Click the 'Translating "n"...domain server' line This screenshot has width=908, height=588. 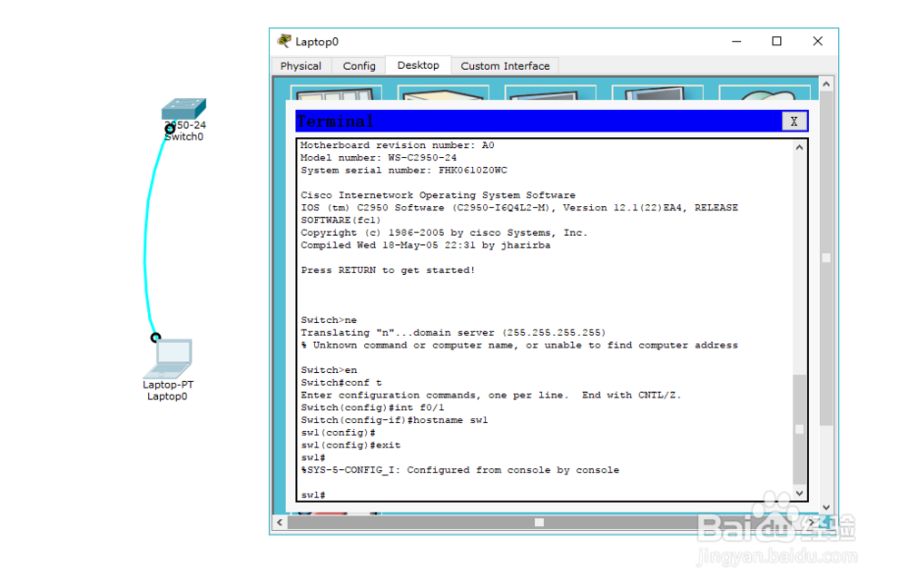tap(453, 333)
